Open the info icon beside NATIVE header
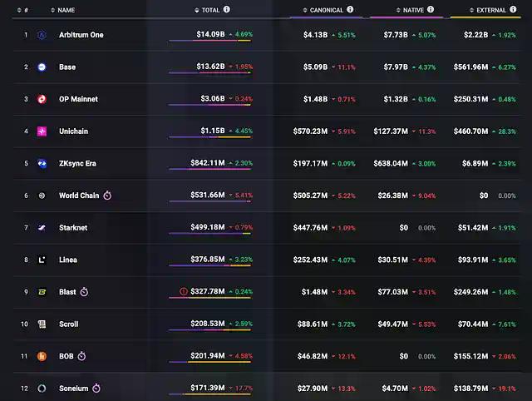 click(x=431, y=9)
